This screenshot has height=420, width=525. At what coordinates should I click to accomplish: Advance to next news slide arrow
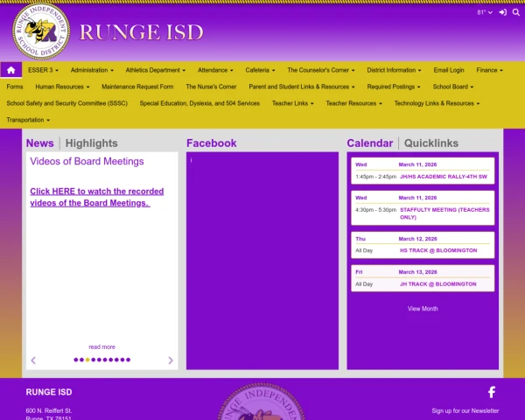coord(171,360)
